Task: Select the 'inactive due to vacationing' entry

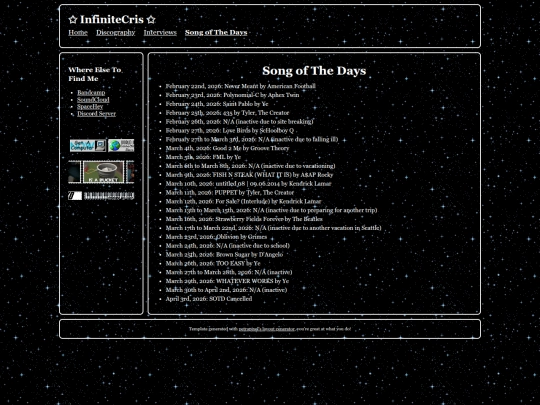Action: pyautogui.click(x=250, y=166)
